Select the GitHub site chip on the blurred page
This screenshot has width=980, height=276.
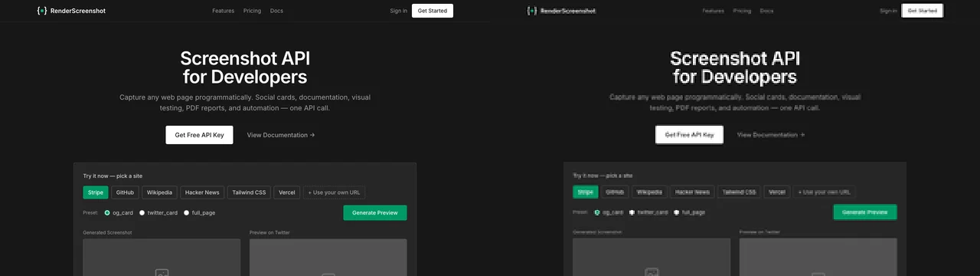tap(615, 192)
